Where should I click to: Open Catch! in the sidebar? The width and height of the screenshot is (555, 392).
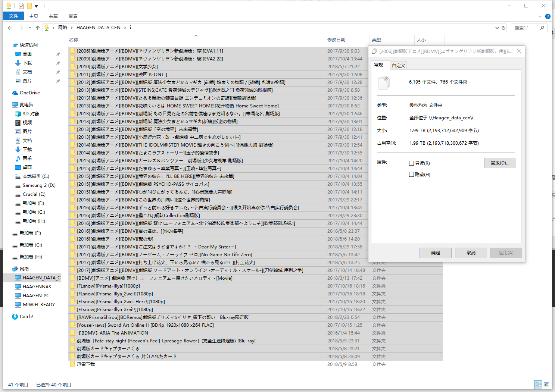tap(26, 316)
